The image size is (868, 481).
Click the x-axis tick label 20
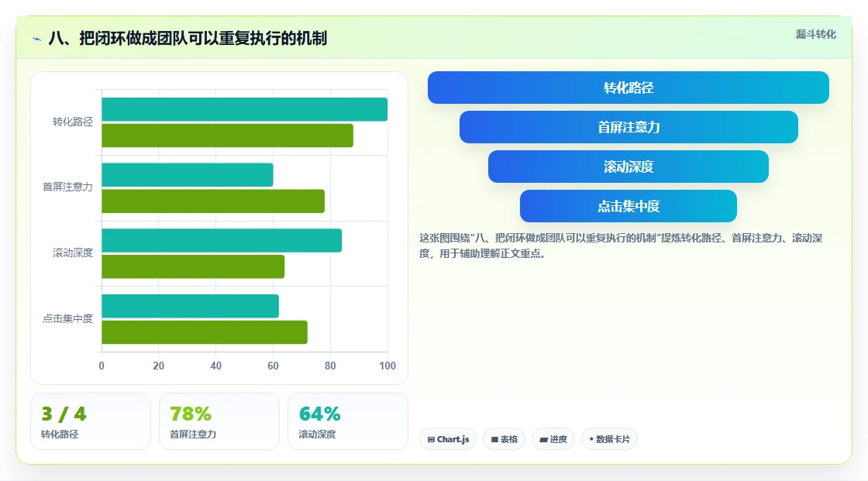pyautogui.click(x=158, y=366)
